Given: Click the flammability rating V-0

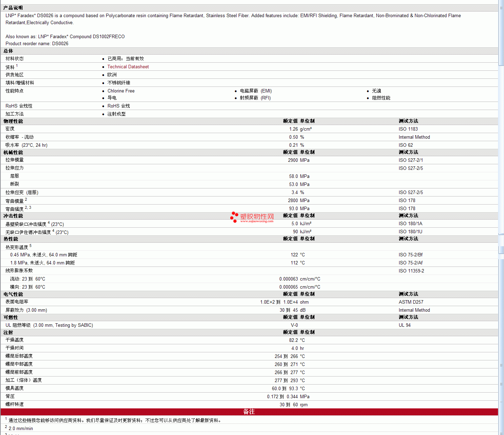Looking at the screenshot, I should 294,325.
